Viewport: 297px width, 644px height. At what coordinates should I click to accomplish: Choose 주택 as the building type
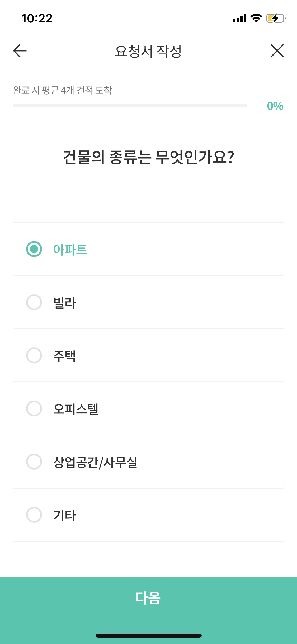pyautogui.click(x=149, y=356)
